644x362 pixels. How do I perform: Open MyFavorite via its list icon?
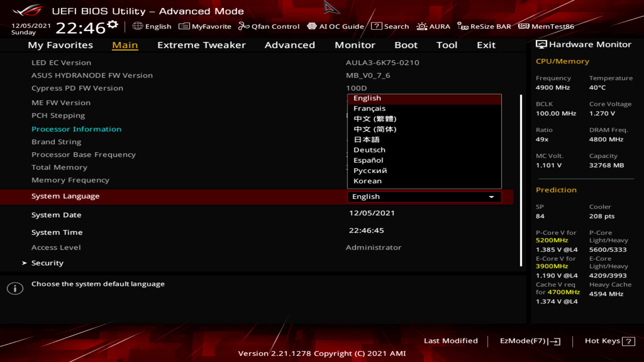point(184,26)
